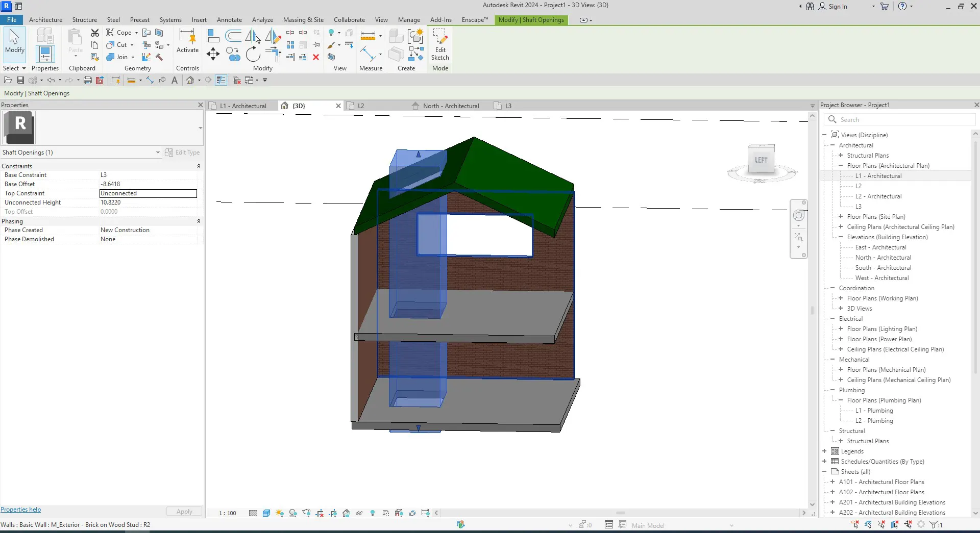Select Trim/Extend to Corner tool
The image size is (980, 533).
(274, 54)
